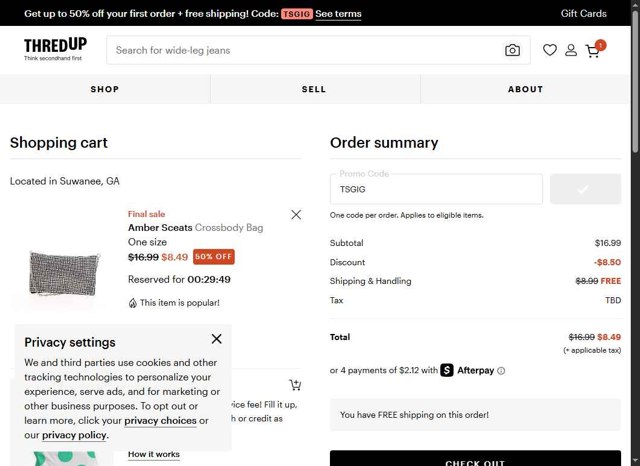The image size is (640, 466).
Task: Click the Order summary heading
Action: [x=384, y=143]
